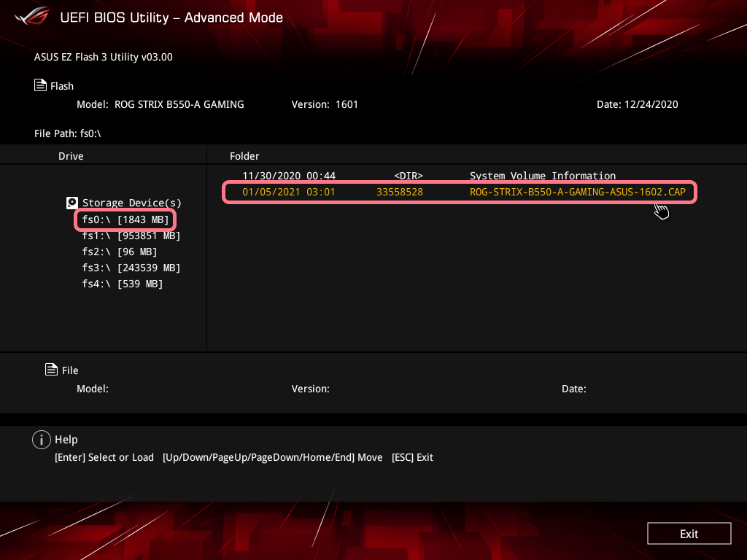Viewport: 747px width, 560px height.
Task: Open the System Volume Information folder
Action: click(543, 176)
